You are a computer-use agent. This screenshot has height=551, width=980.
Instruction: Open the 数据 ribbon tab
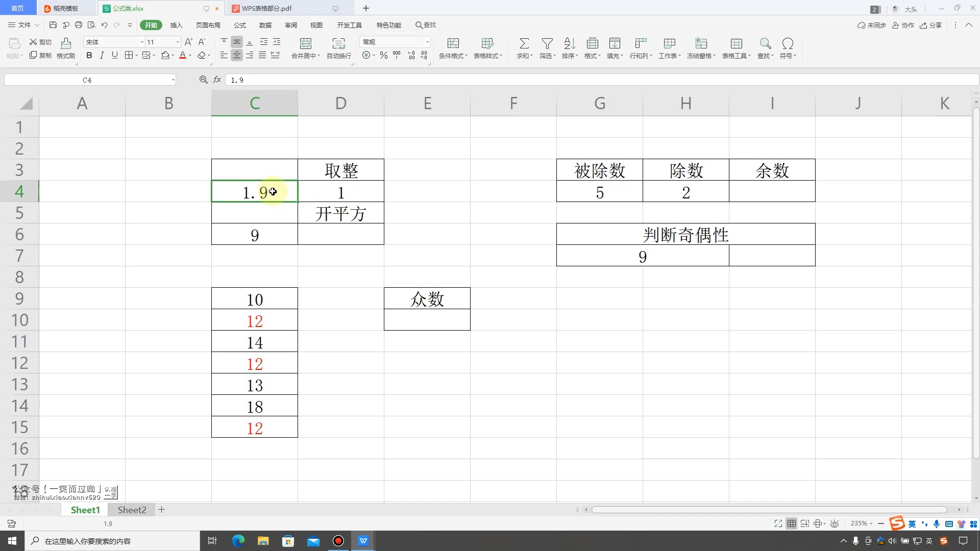(265, 25)
